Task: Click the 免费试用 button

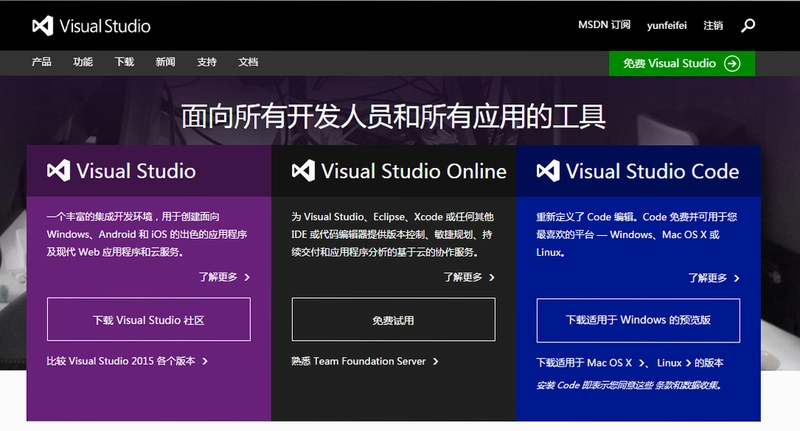Action: pyautogui.click(x=393, y=320)
